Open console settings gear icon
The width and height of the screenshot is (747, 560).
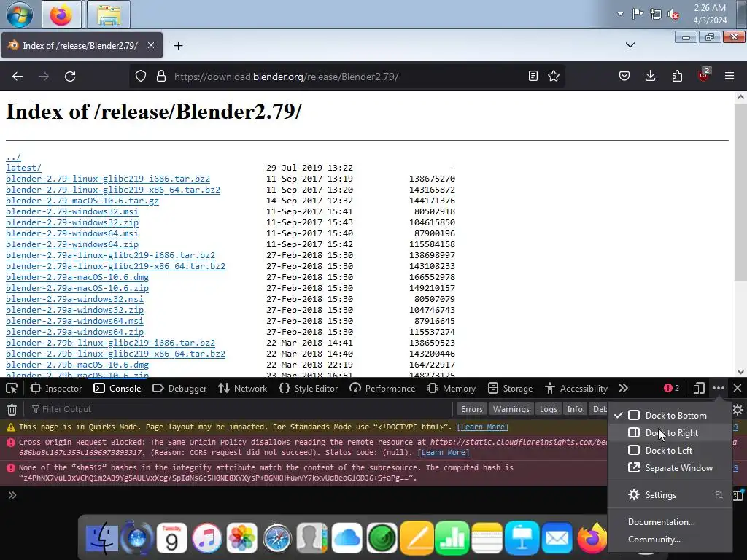coord(738,410)
